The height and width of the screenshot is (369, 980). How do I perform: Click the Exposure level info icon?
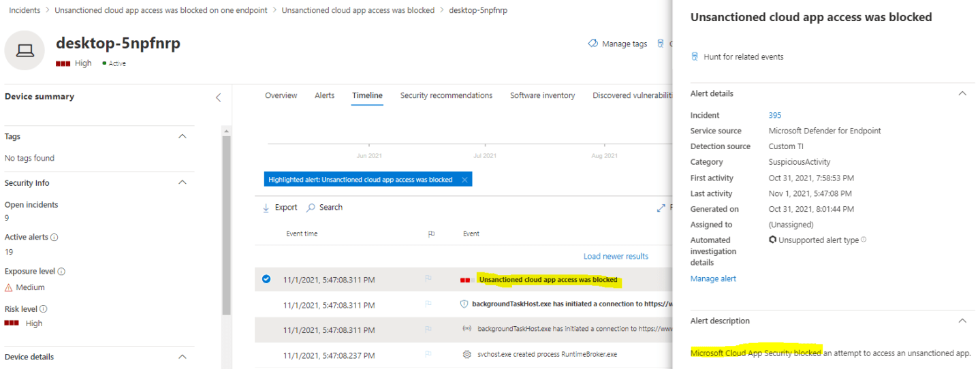61,272
